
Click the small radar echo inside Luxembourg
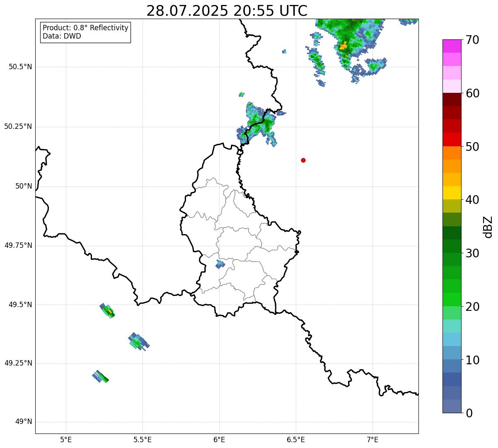pos(220,264)
